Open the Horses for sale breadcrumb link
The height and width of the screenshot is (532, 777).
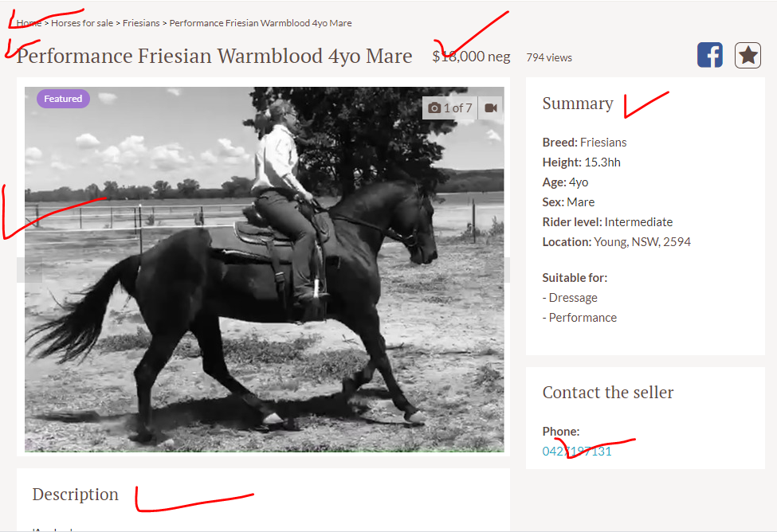pyautogui.click(x=82, y=23)
